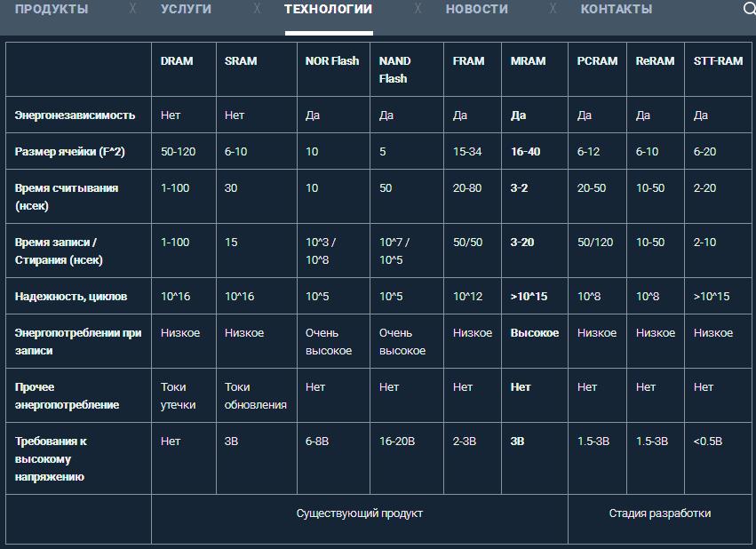Click the Надежность, циклов row label
756x549 pixels.
[71, 297]
